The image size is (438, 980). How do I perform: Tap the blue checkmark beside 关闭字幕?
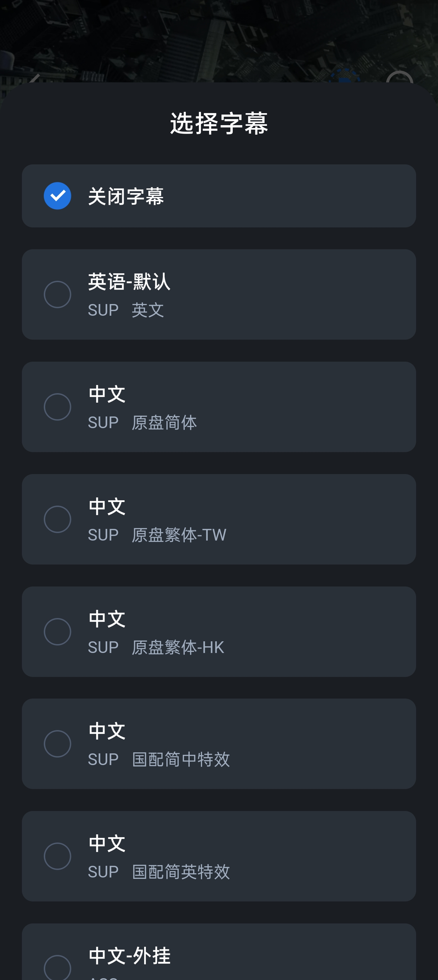58,196
